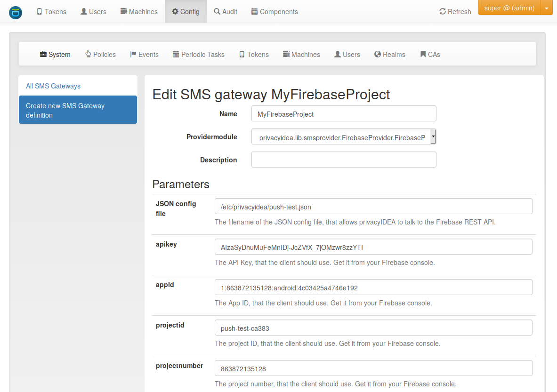The image size is (557, 392).
Task: Switch to the Policies config tab
Action: [100, 55]
